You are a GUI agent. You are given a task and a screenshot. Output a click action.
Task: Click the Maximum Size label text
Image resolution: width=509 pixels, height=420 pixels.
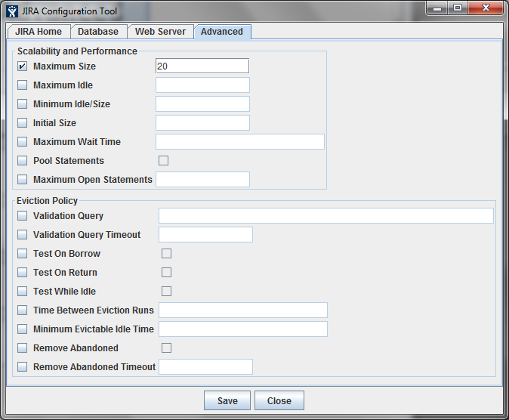pyautogui.click(x=65, y=66)
